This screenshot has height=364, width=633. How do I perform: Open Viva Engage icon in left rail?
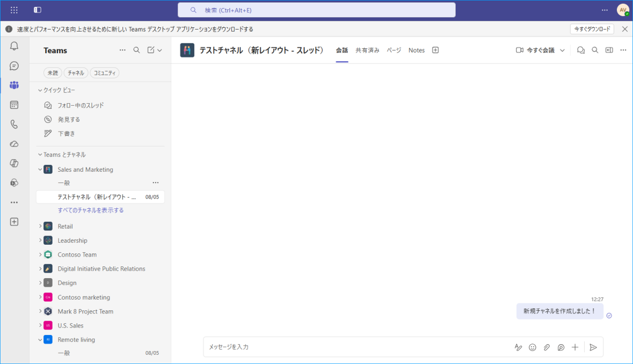(14, 183)
